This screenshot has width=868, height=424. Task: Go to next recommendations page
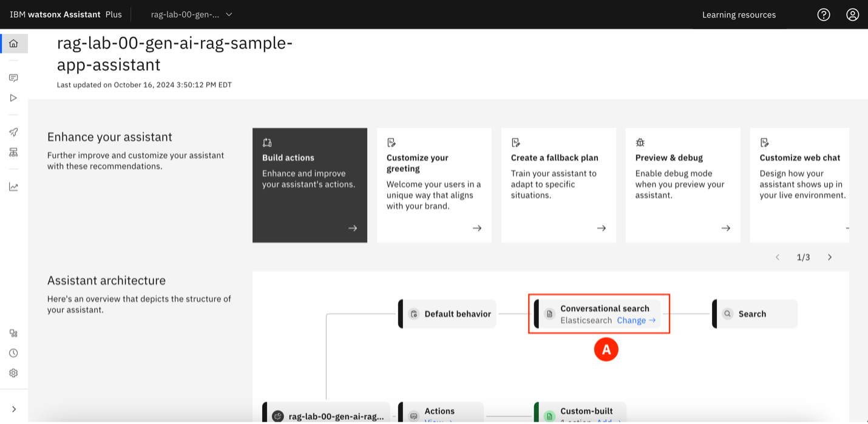coord(830,257)
